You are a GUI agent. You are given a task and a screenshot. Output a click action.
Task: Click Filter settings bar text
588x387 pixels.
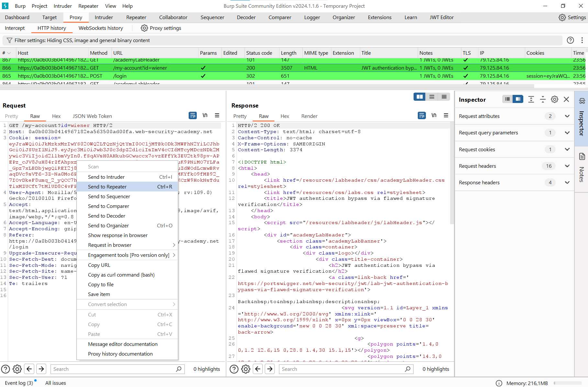82,40
